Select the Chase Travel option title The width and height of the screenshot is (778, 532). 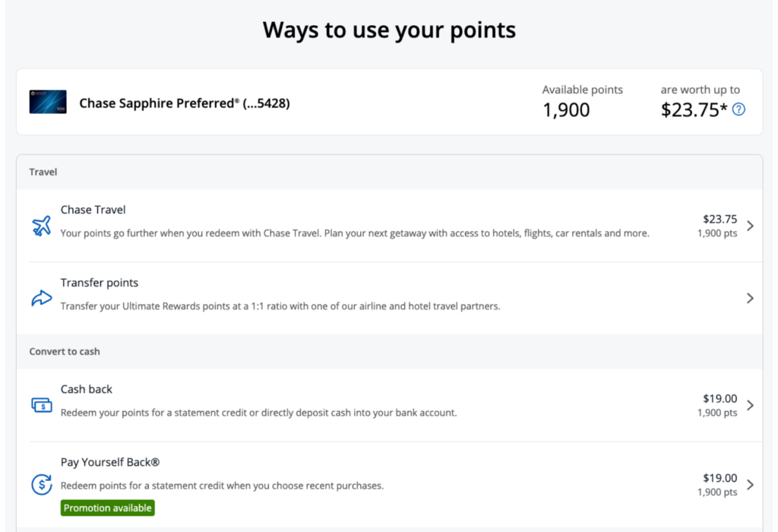click(93, 210)
